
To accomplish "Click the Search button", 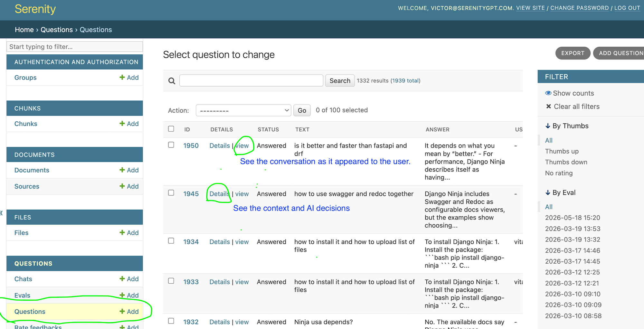I will [340, 80].
